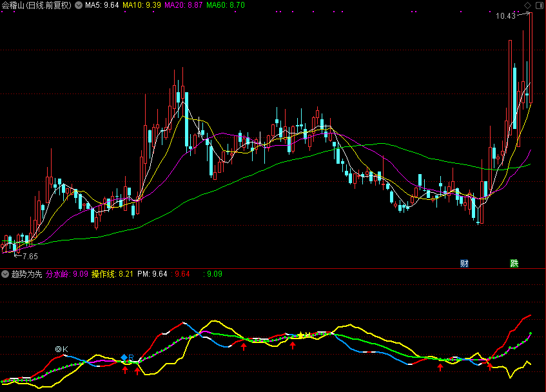Select the MA60: 8.70 label
Viewport: 546px width, 392px height.
pyautogui.click(x=226, y=5)
